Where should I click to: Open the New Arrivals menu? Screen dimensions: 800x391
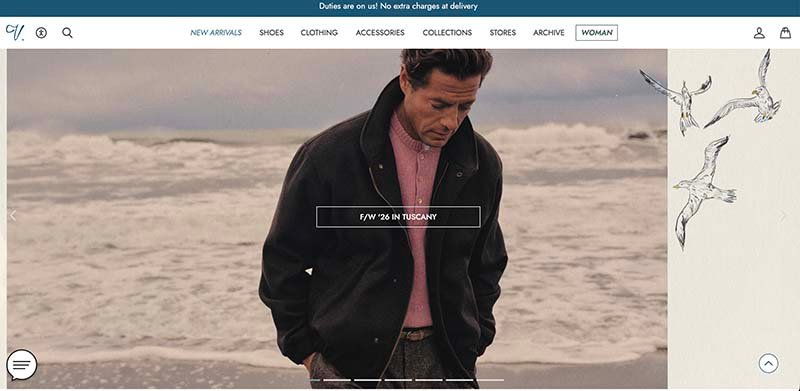coord(216,33)
